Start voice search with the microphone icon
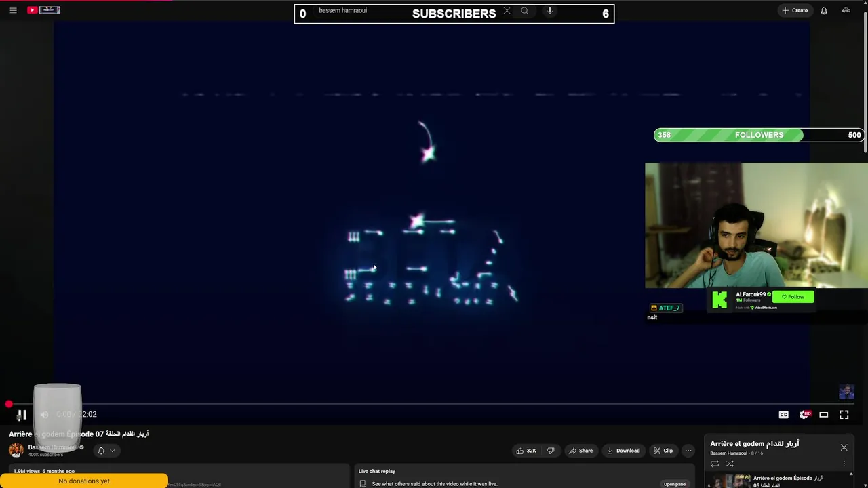Screen dimensions: 868x488 (x=550, y=11)
